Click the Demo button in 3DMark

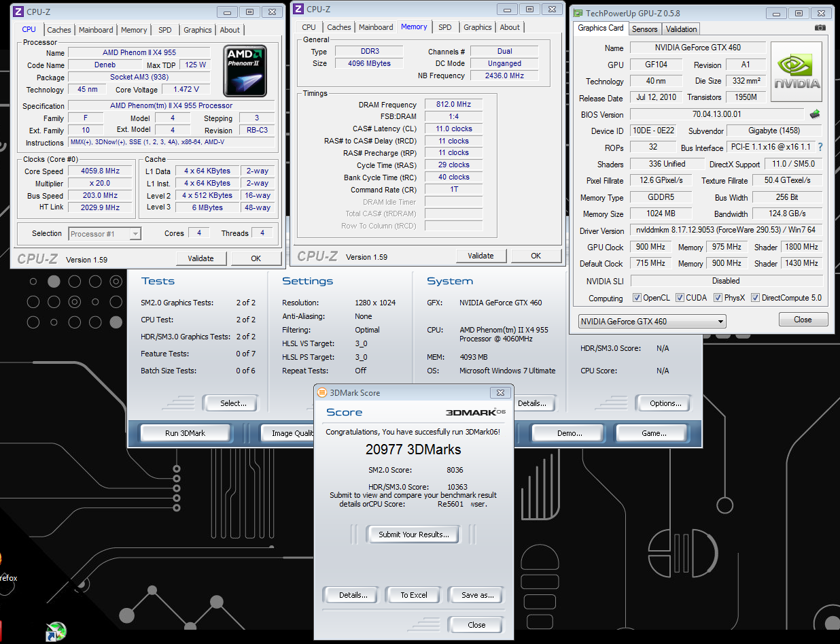pos(569,433)
